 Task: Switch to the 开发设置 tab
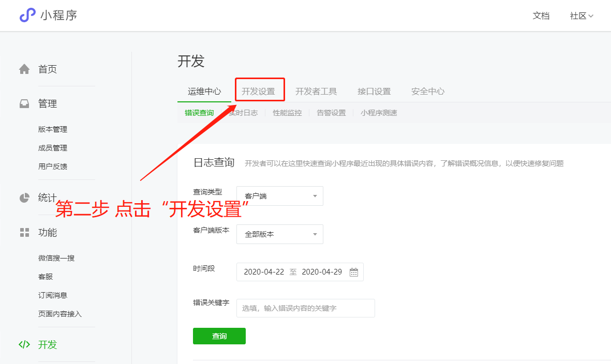pos(259,92)
